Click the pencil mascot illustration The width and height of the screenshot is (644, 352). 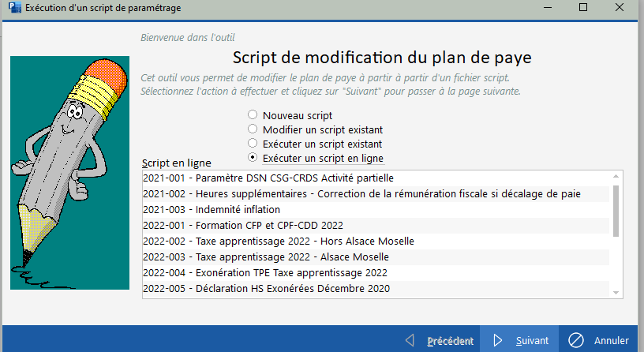pos(69,173)
